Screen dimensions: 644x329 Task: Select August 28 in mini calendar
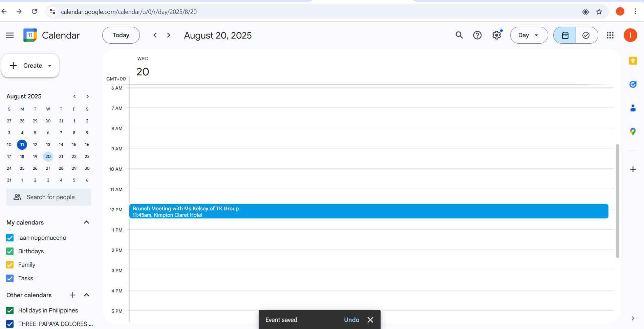pos(61,168)
